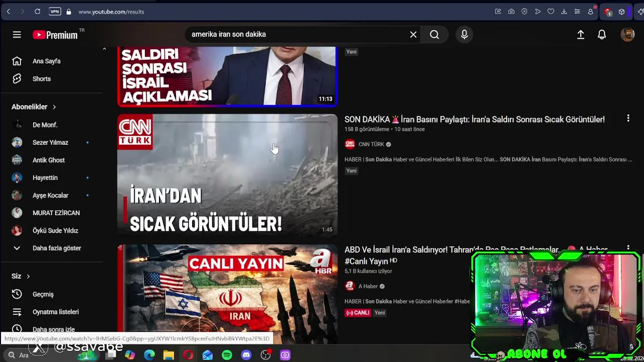Screen dimensions: 644x362
Task: Click sidebar scrollbar up arrow
Action: click(104, 49)
